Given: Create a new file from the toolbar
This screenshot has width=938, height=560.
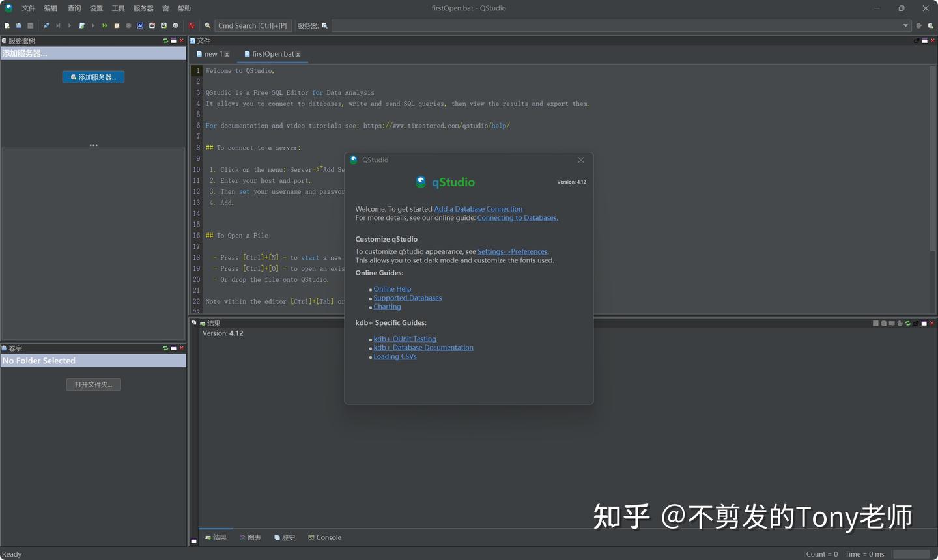Looking at the screenshot, I should (x=7, y=25).
